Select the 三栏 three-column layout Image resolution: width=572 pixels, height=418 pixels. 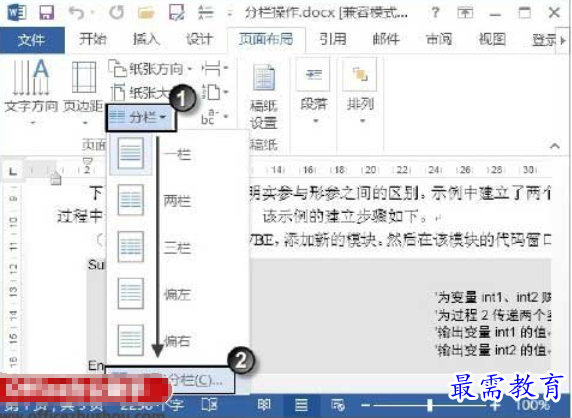177,247
